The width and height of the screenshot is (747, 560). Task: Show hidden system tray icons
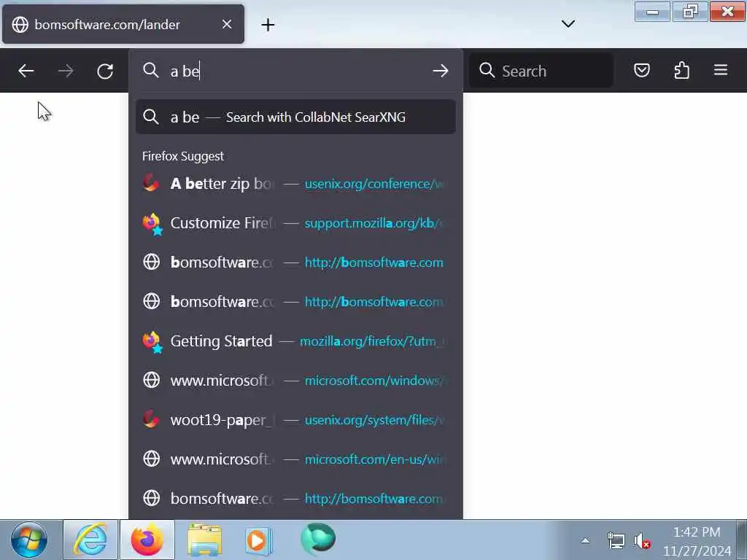pyautogui.click(x=585, y=541)
